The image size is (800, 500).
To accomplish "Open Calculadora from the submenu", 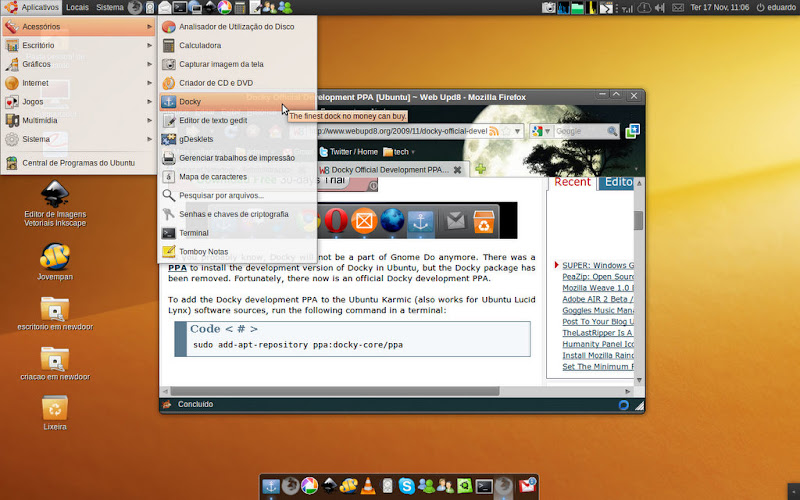I will pos(237,45).
